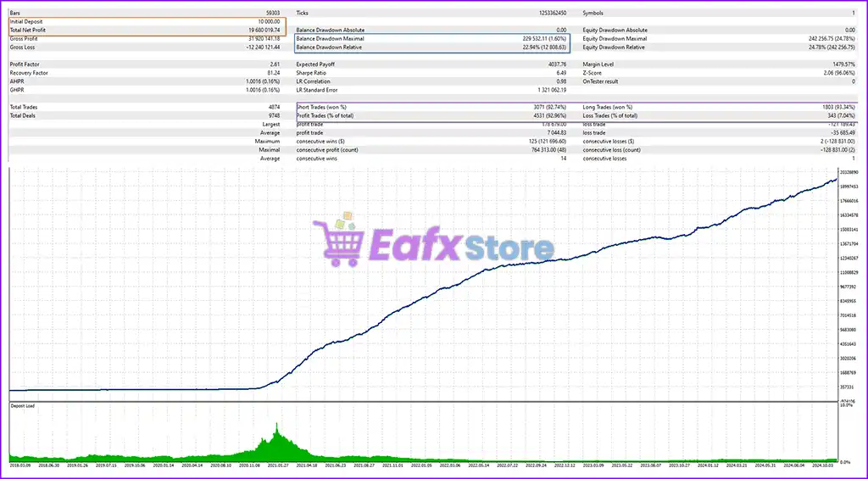Click the 'Z-Score' label
The width and height of the screenshot is (868, 479).
(591, 73)
